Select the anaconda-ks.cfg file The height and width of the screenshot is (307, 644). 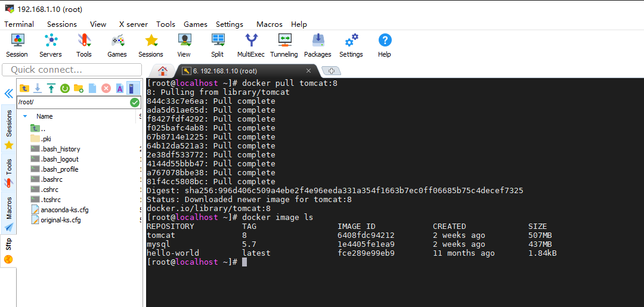(x=60, y=210)
